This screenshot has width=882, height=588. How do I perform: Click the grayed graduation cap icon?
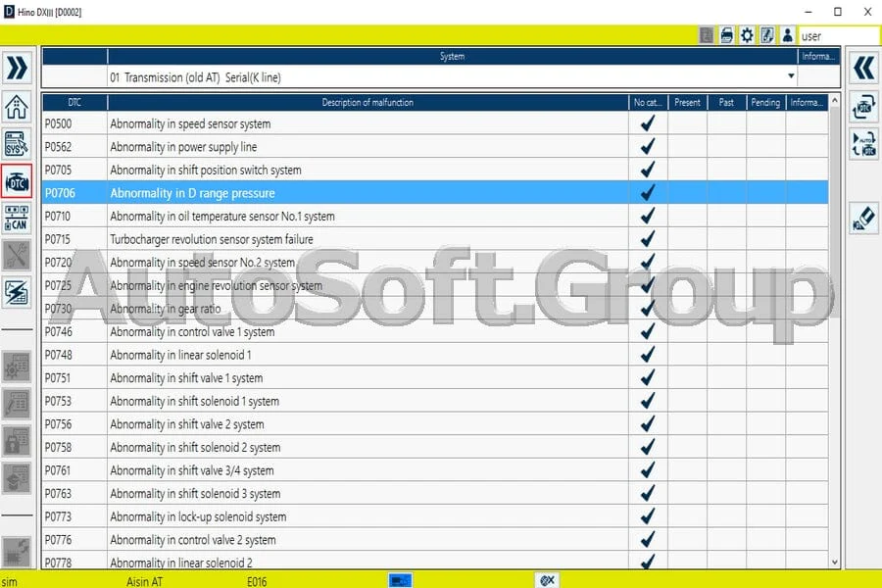pos(17,478)
